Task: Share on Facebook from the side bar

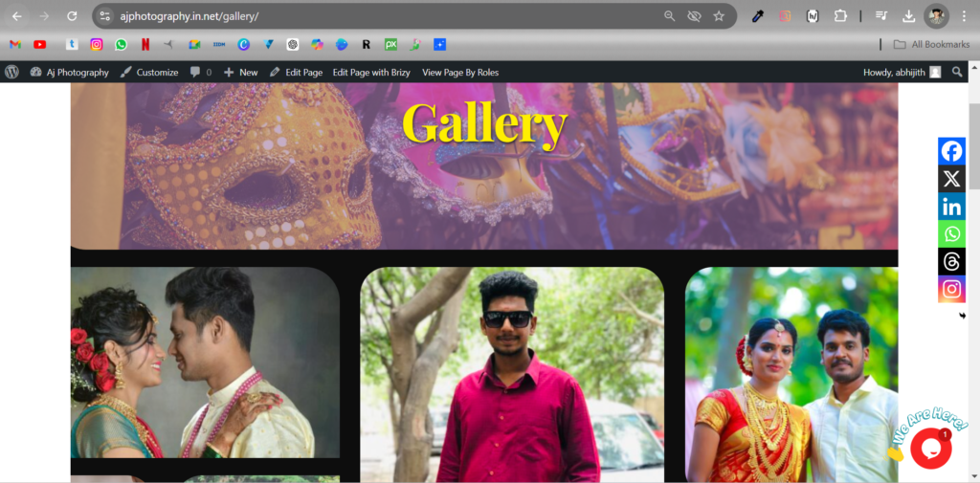Action: point(951,151)
